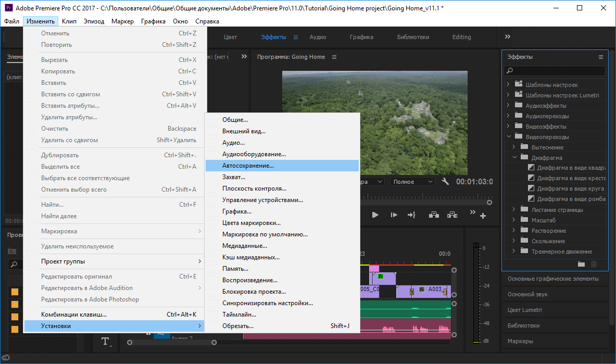The image size is (616, 364).
Task: Expand the 'Аудиопереходы' folder
Action: click(x=508, y=116)
